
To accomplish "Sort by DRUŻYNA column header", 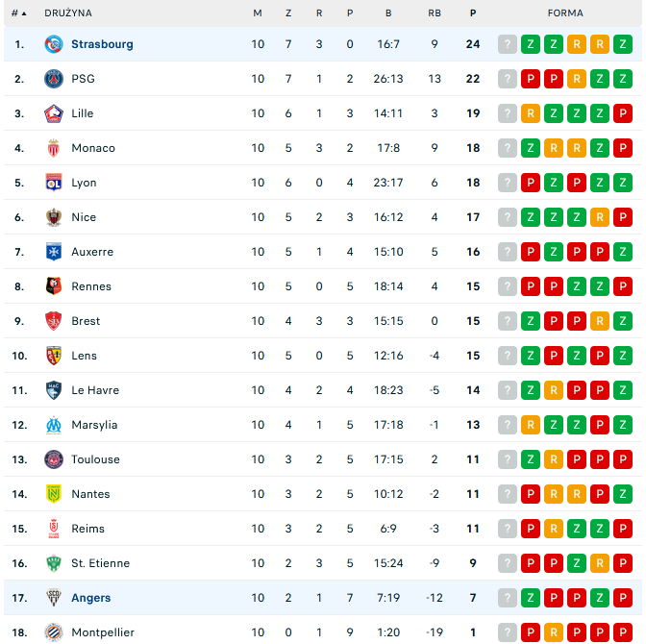I will tap(68, 13).
